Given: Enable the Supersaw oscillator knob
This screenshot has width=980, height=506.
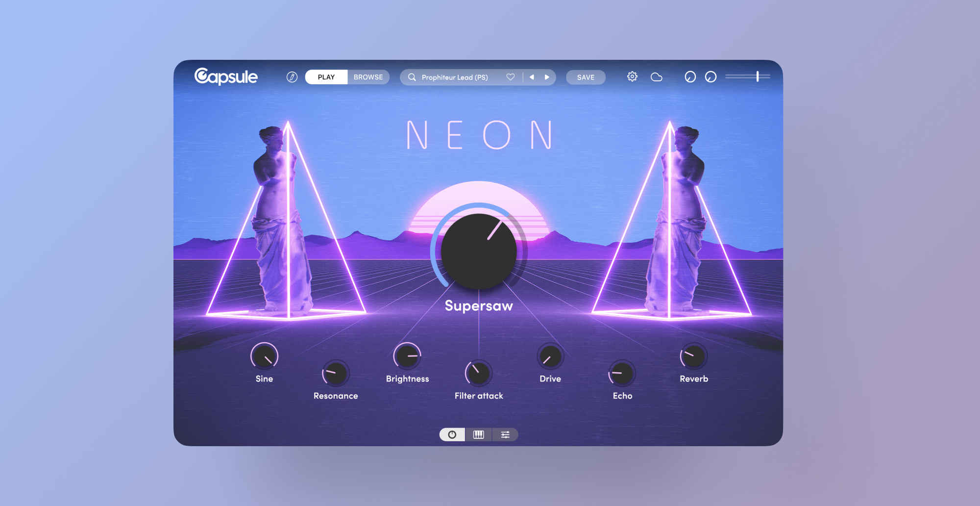Looking at the screenshot, I should tap(478, 253).
